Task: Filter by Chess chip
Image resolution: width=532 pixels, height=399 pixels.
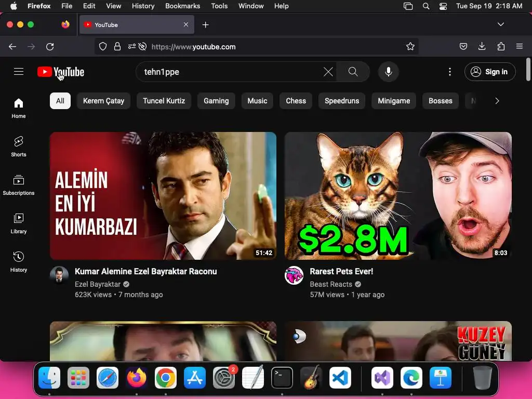Action: coord(296,101)
